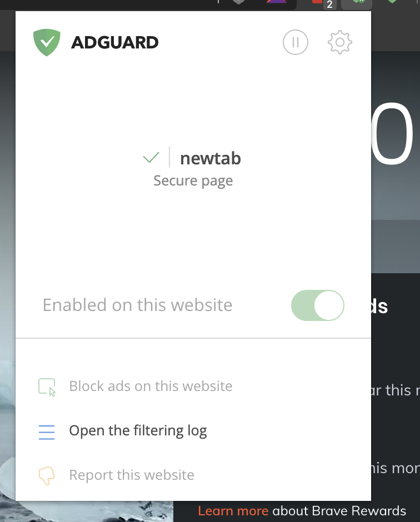Select the block ads element picker icon
This screenshot has height=522, width=420.
tap(47, 386)
